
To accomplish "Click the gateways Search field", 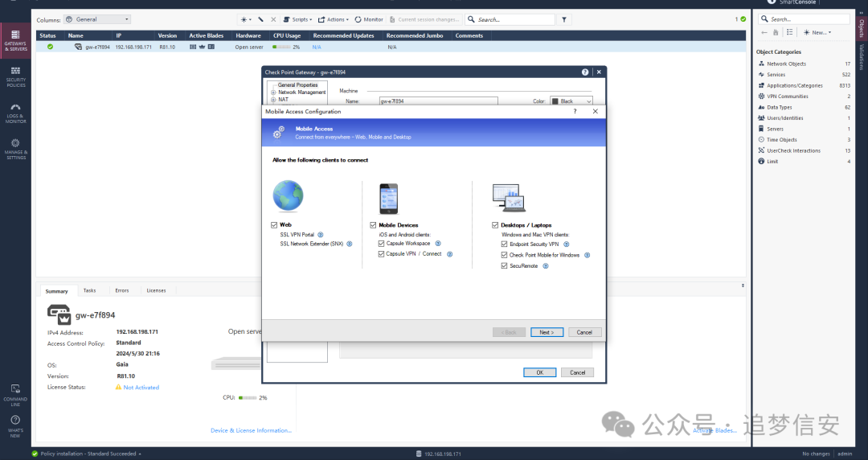I will click(x=510, y=19).
